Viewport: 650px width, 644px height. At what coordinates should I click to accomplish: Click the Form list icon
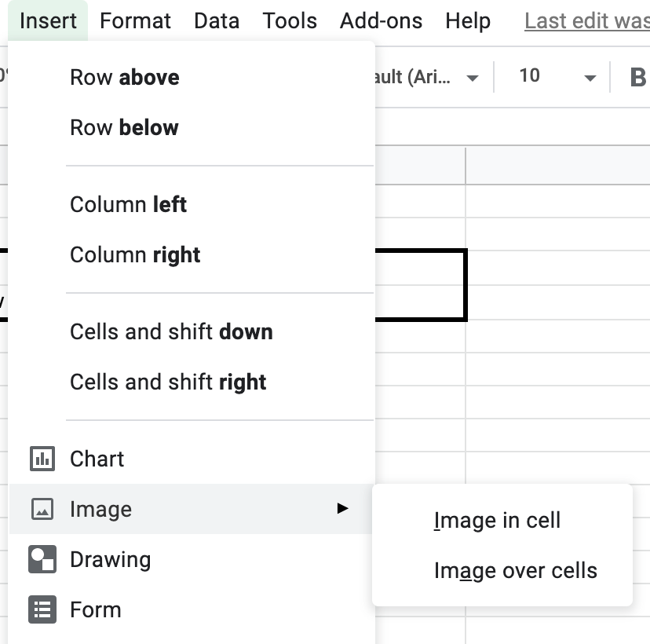[x=42, y=609]
